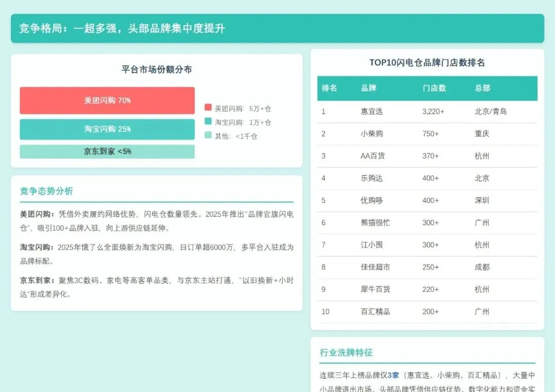Click legend text 淘宝闪购: 1万+仓

pos(243,122)
